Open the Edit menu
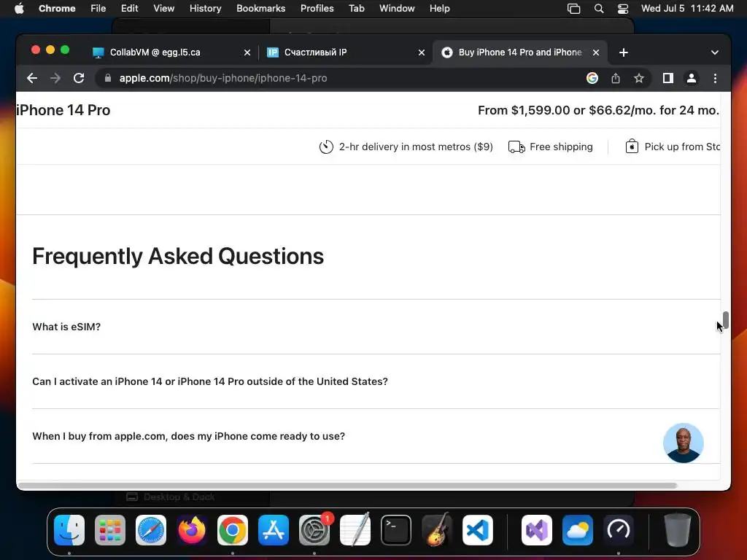This screenshot has height=560, width=747. [x=130, y=9]
